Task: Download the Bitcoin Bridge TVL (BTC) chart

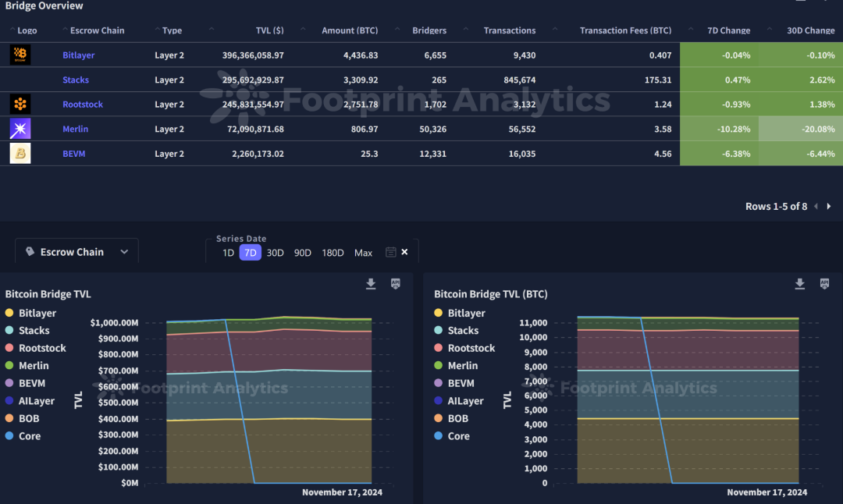Action: [x=800, y=284]
